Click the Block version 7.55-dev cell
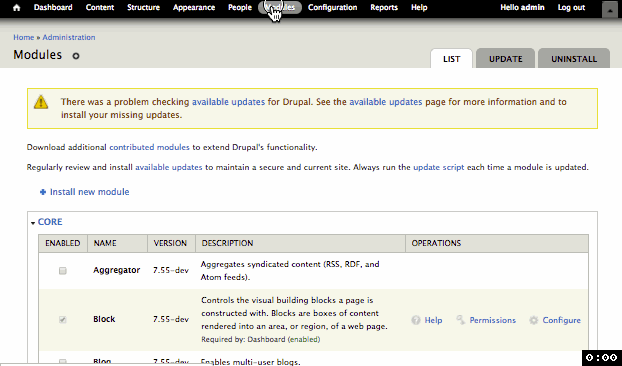The height and width of the screenshot is (366, 622). point(171,319)
